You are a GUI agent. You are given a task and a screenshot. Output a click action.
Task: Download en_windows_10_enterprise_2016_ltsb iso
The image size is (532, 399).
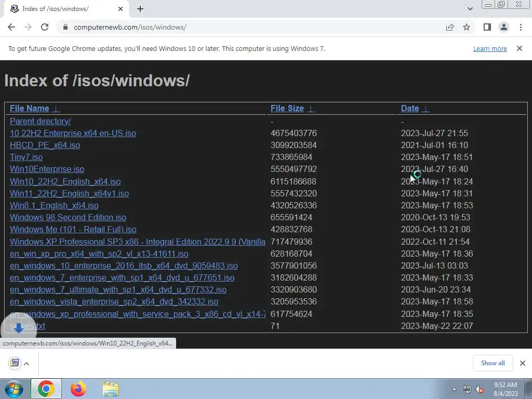click(124, 265)
